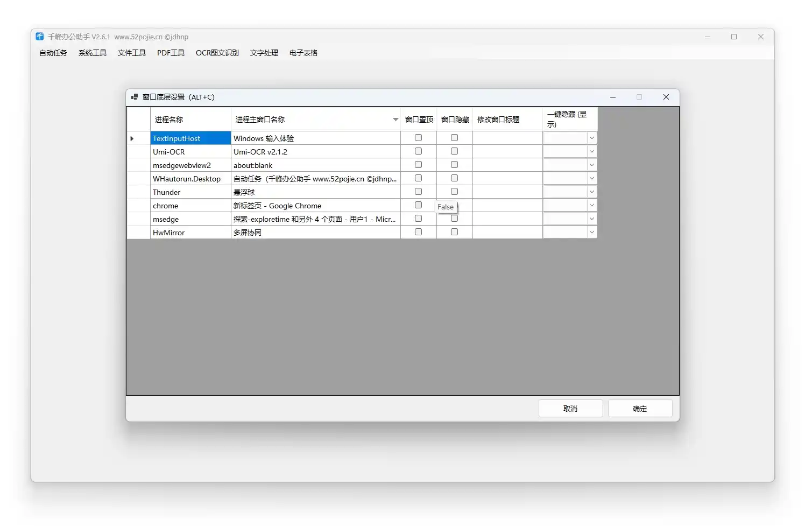Check 窗口隐藏 for TextInputHost
Viewport: 812px width, 526px height.
pos(454,138)
